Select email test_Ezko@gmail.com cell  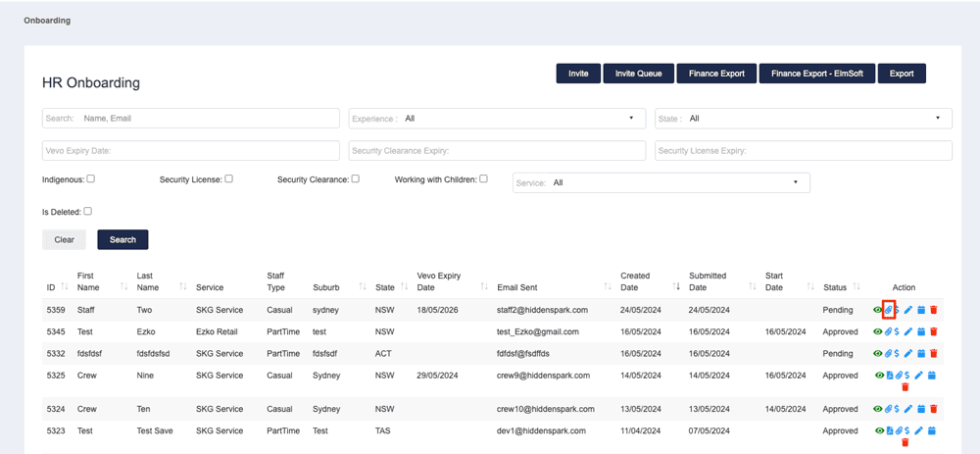coord(537,331)
